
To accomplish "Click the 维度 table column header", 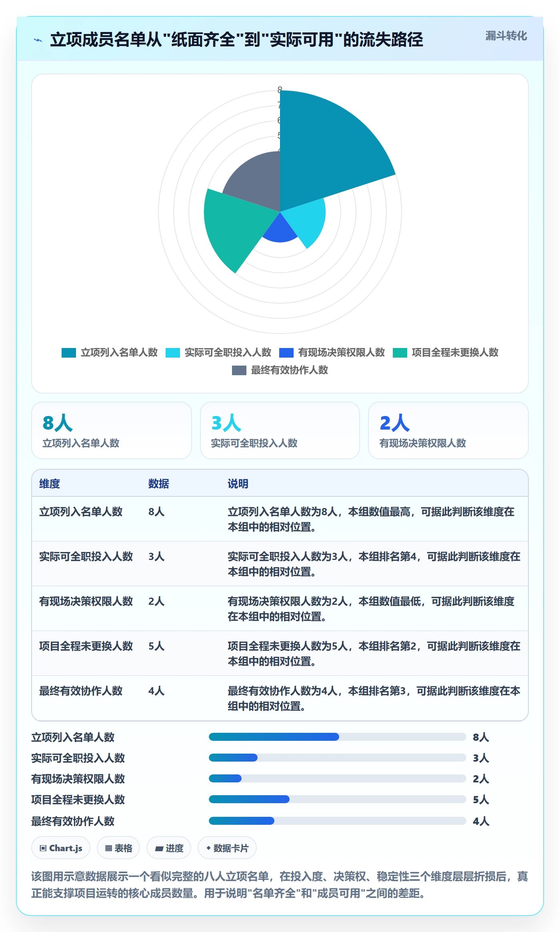I will pos(50,484).
